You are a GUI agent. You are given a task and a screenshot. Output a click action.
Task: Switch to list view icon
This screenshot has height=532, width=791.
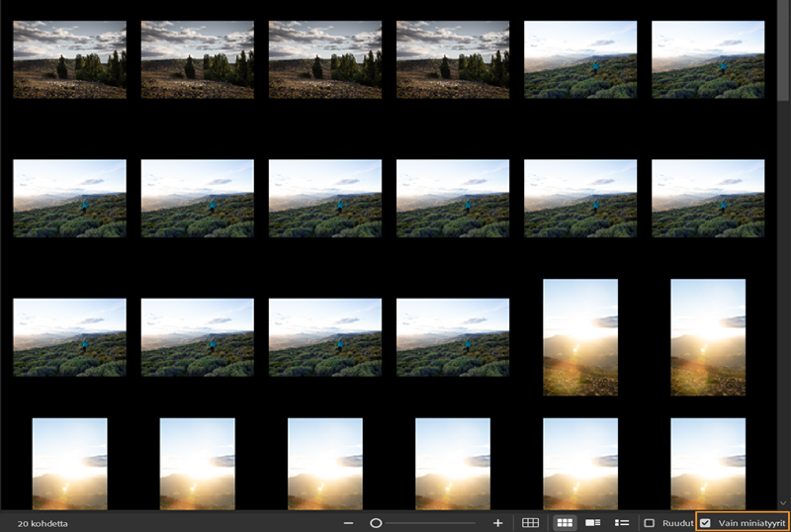pos(622,522)
